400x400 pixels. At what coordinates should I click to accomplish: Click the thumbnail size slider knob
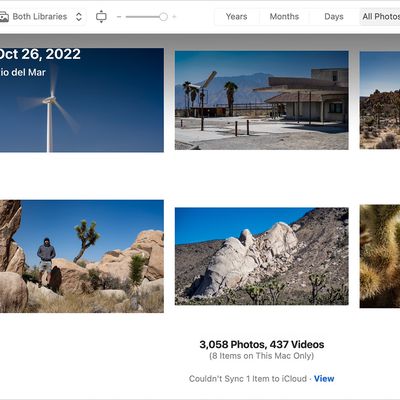(x=163, y=17)
